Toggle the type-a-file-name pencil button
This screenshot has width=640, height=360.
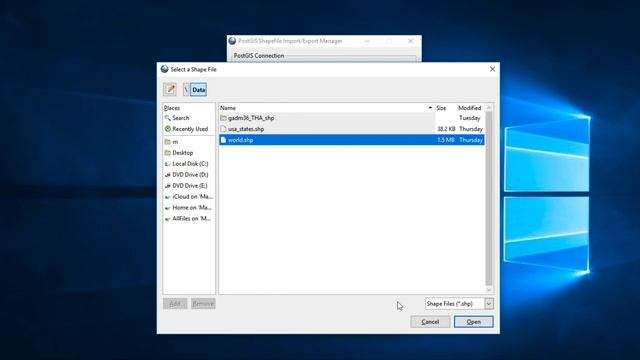(170, 89)
